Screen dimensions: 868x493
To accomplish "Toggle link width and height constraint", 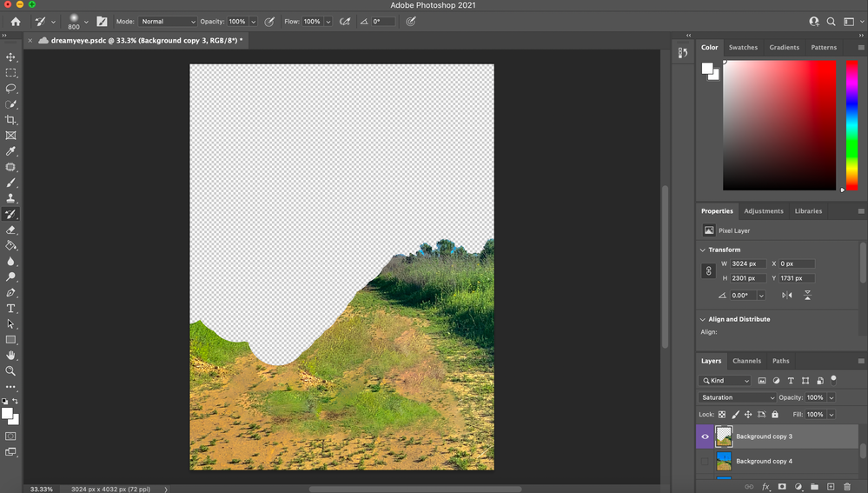I will (x=708, y=271).
